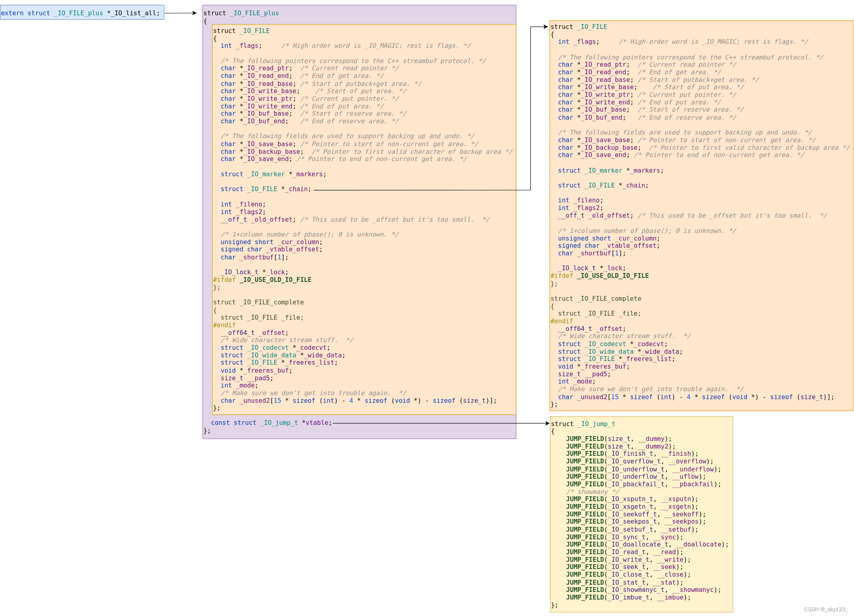Image resolution: width=854 pixels, height=616 pixels.
Task: Select the _IO_lock_t *_lock field
Action: 254,272
